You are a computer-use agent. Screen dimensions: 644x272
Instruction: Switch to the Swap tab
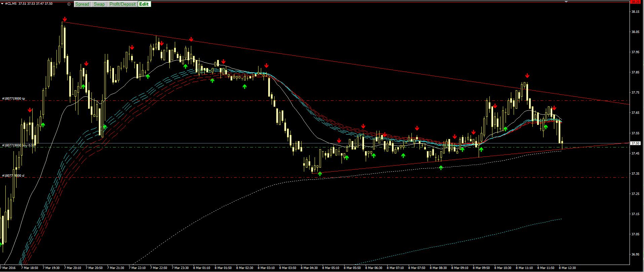coord(99,4)
